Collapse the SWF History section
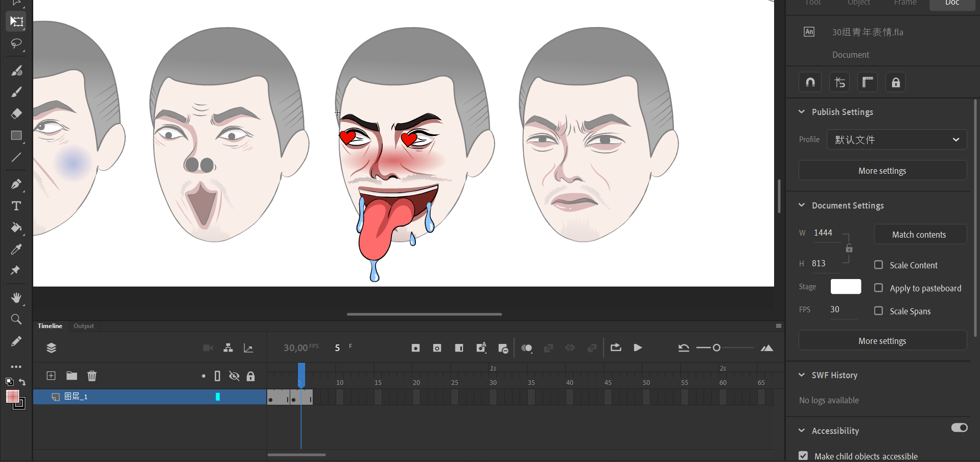The width and height of the screenshot is (980, 462). (x=802, y=375)
